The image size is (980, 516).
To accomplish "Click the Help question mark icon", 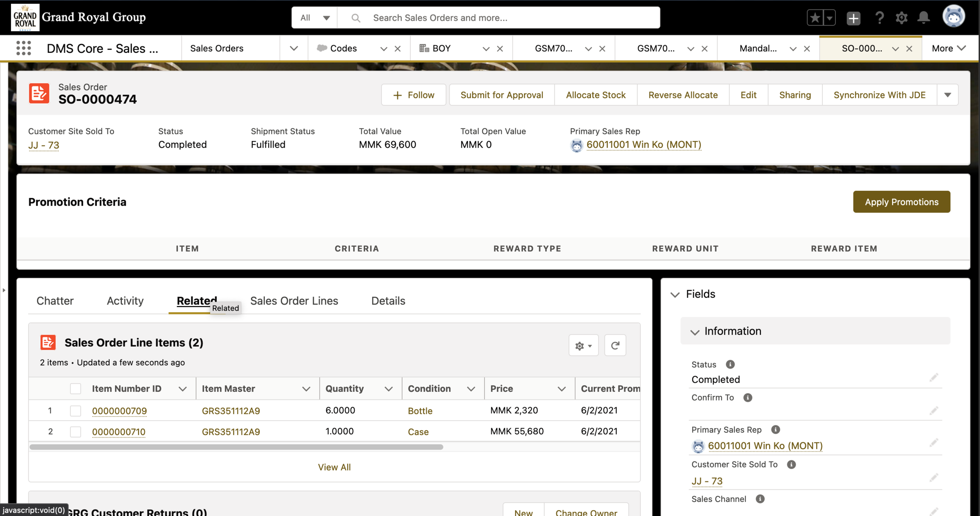I will point(879,18).
